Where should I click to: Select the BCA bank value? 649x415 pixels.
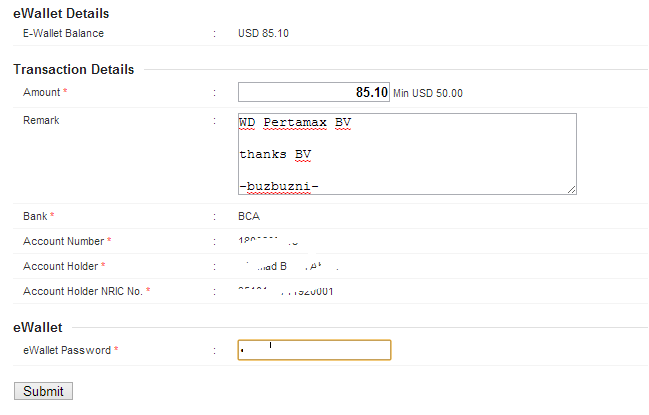tap(249, 216)
